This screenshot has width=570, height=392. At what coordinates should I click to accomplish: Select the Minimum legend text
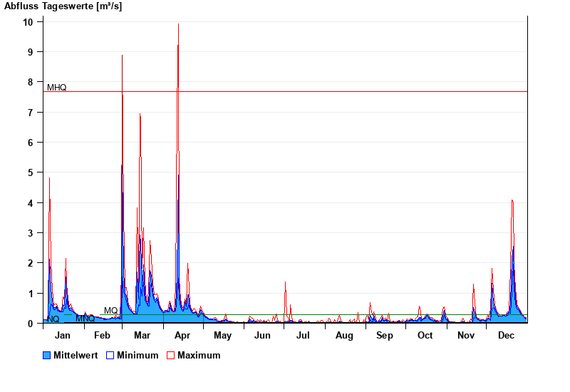(x=138, y=355)
